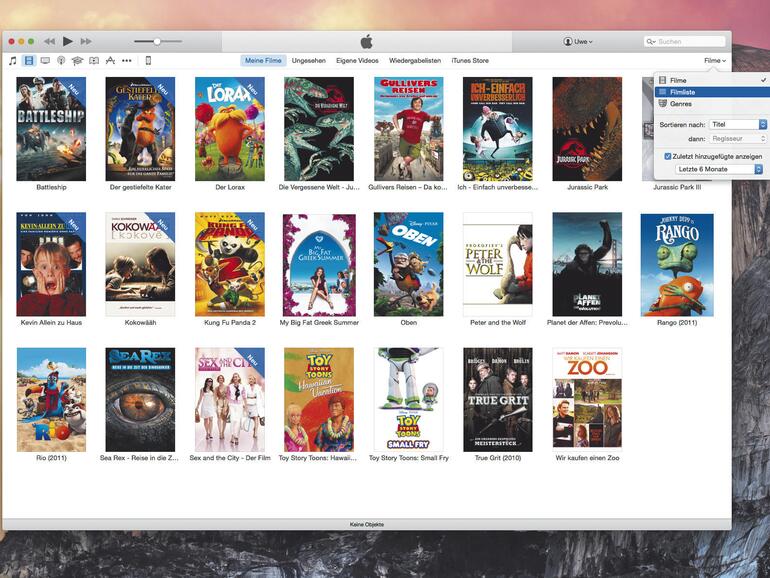Click the Jurassic Park III title
This screenshot has width=770, height=578.
[677, 187]
